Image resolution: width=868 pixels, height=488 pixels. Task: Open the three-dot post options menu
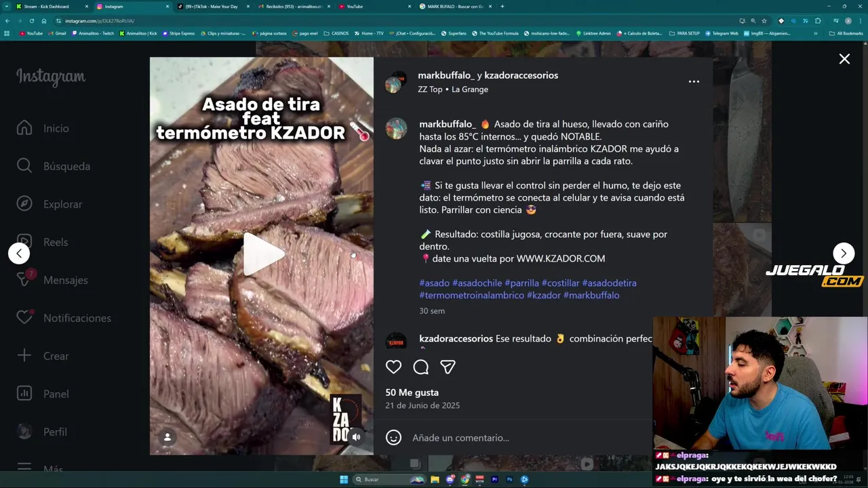pos(694,81)
